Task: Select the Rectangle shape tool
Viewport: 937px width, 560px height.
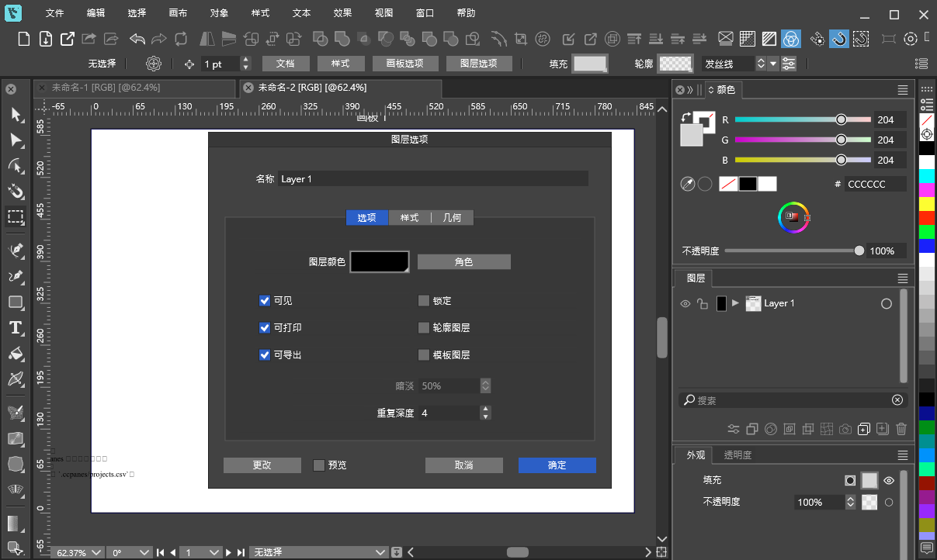Action: (16, 302)
